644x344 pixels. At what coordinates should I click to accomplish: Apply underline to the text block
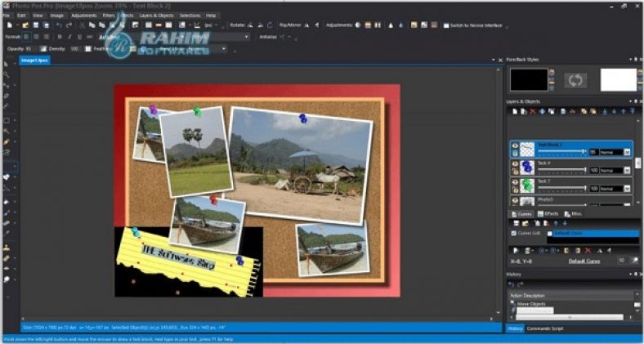click(79, 37)
